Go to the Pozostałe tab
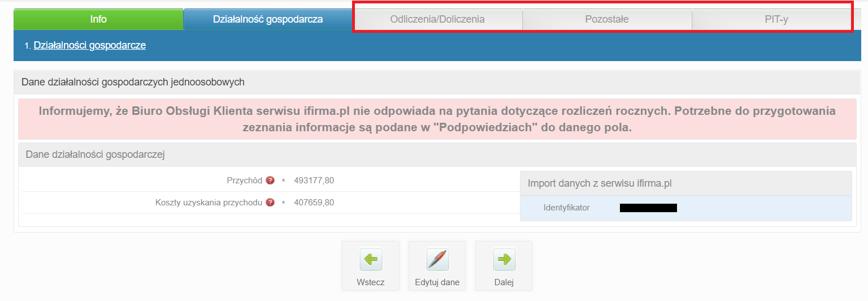 pos(607,19)
